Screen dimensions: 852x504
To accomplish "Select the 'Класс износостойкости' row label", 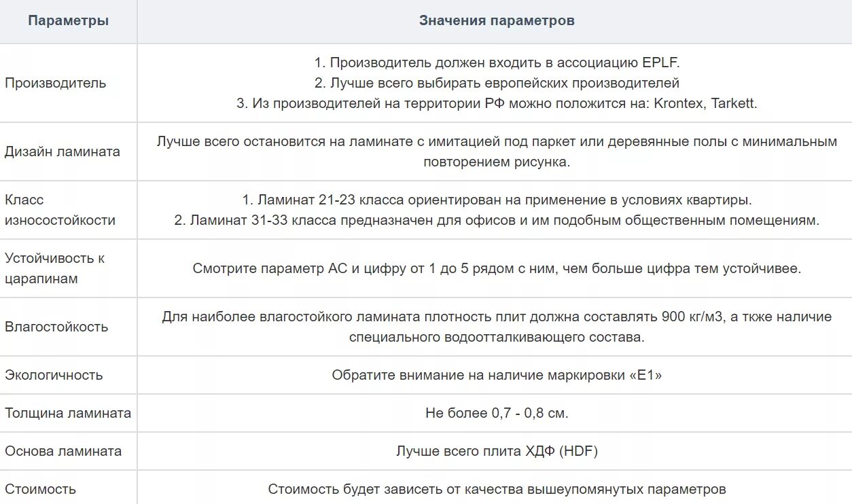I will tap(60, 210).
